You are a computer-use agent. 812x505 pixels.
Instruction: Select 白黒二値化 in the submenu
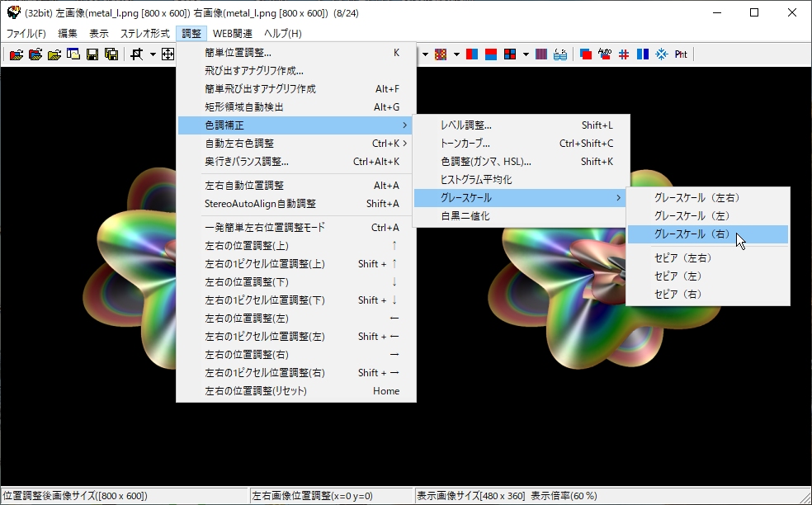(520, 216)
